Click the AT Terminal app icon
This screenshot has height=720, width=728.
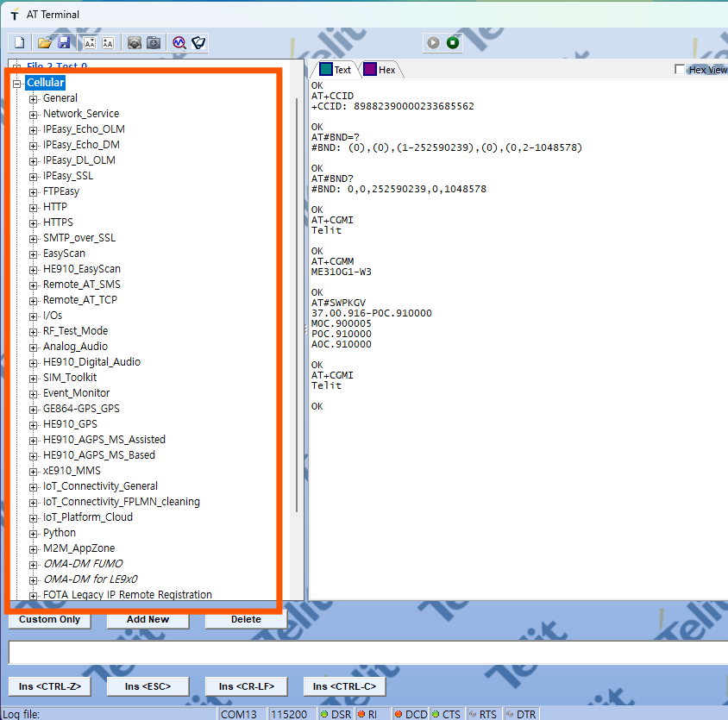(x=15, y=15)
